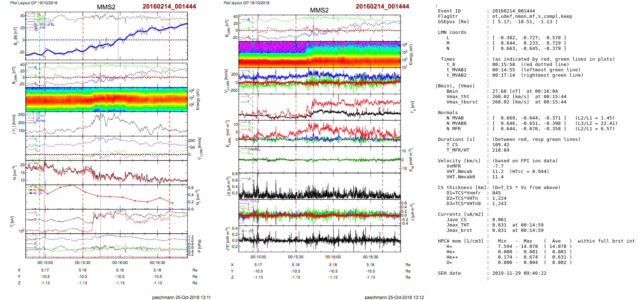Click the T_CS duration value 109.42

(x=499, y=145)
